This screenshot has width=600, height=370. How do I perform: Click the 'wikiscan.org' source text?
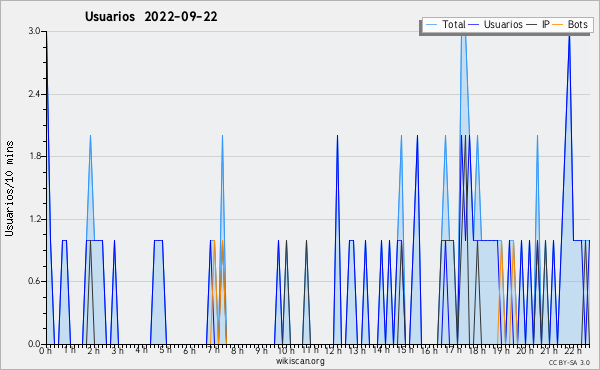pyautogui.click(x=300, y=361)
